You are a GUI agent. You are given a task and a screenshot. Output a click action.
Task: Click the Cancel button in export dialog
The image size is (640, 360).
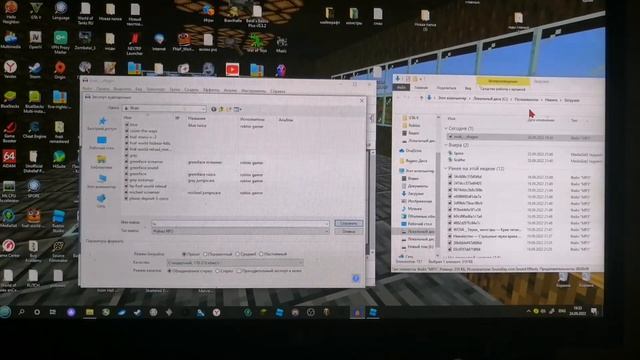tap(348, 231)
